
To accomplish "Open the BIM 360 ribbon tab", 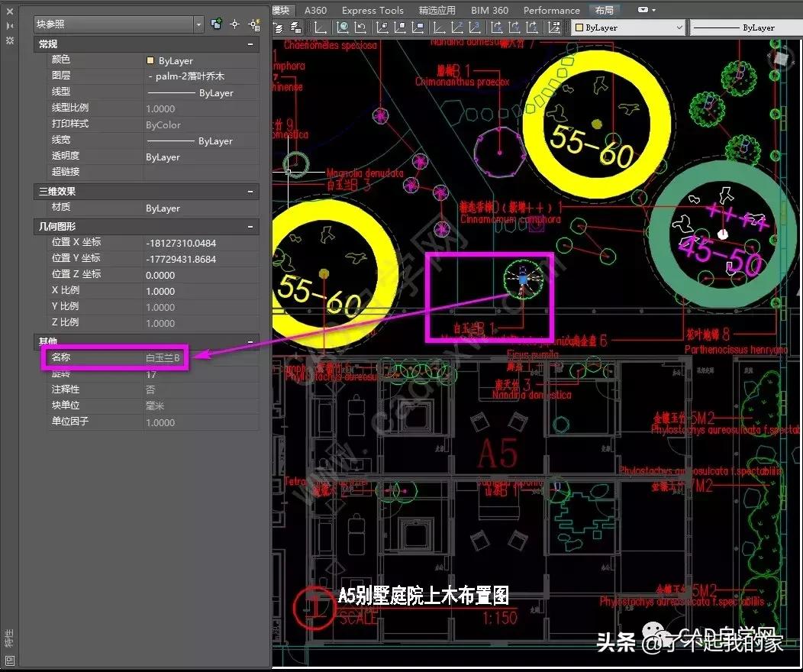I will pyautogui.click(x=489, y=10).
